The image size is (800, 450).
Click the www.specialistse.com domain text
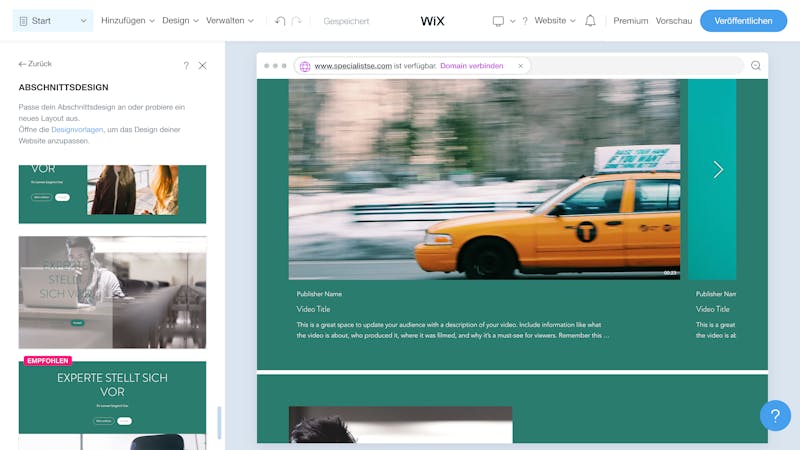353,66
